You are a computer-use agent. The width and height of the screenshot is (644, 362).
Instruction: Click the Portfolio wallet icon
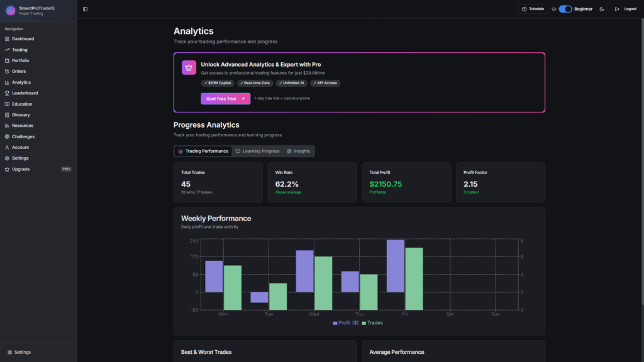tap(7, 61)
